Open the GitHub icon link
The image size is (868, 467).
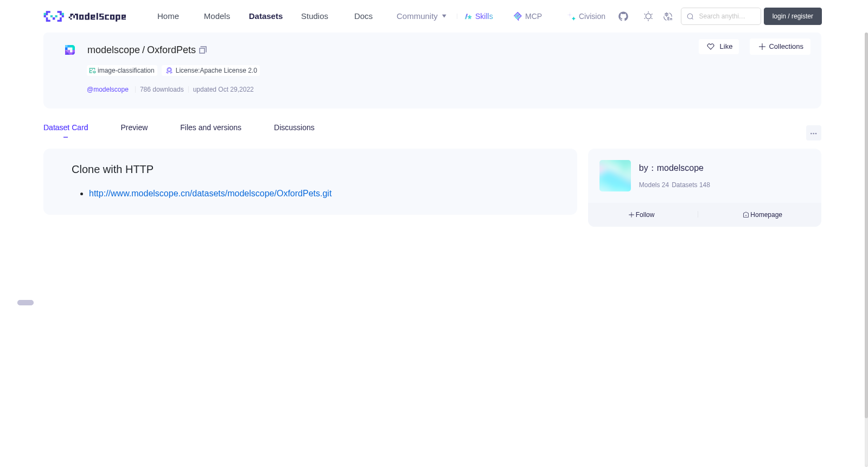(x=623, y=16)
